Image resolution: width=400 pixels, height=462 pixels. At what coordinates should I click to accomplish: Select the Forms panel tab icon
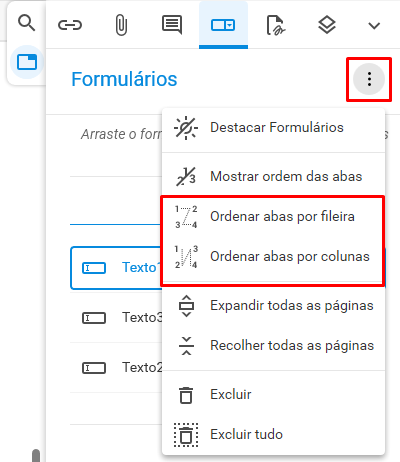(223, 25)
